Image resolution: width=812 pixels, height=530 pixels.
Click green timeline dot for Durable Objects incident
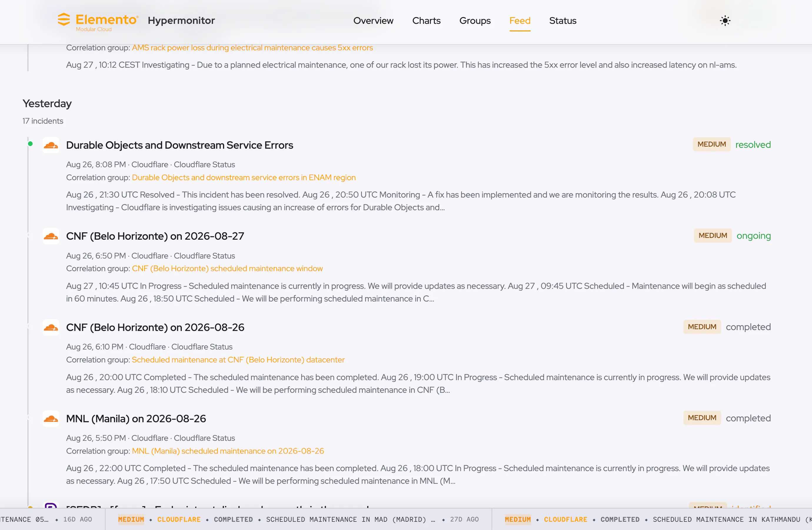pos(30,144)
